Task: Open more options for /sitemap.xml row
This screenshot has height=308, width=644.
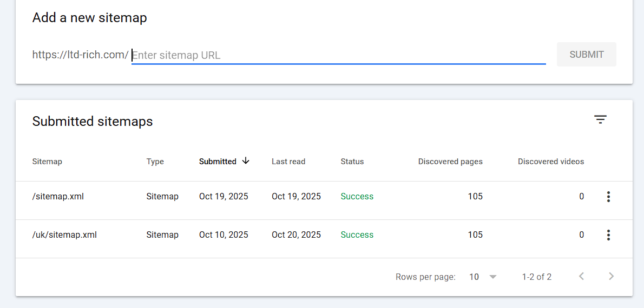Action: click(x=608, y=197)
